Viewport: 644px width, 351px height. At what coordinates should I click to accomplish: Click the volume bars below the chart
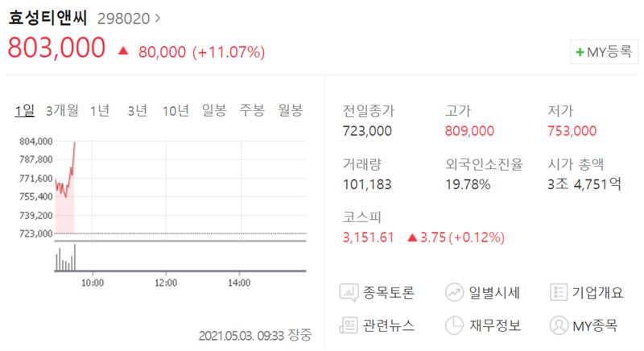pyautogui.click(x=65, y=260)
